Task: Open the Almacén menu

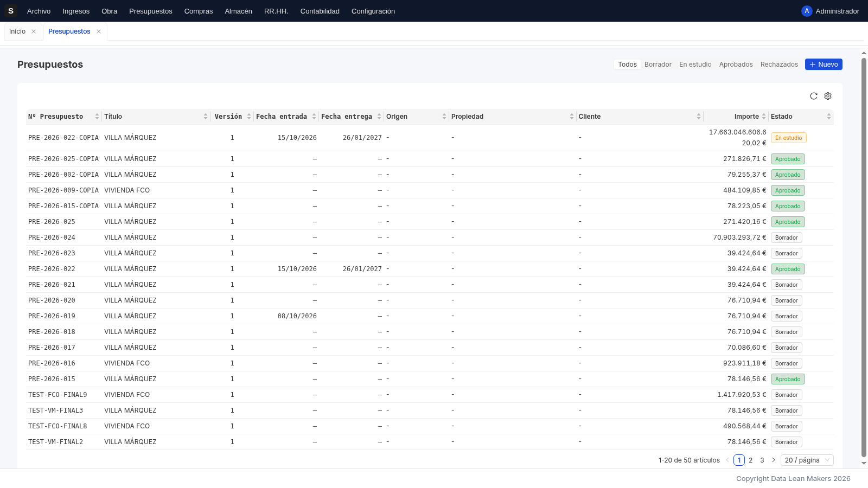Action: [x=238, y=11]
